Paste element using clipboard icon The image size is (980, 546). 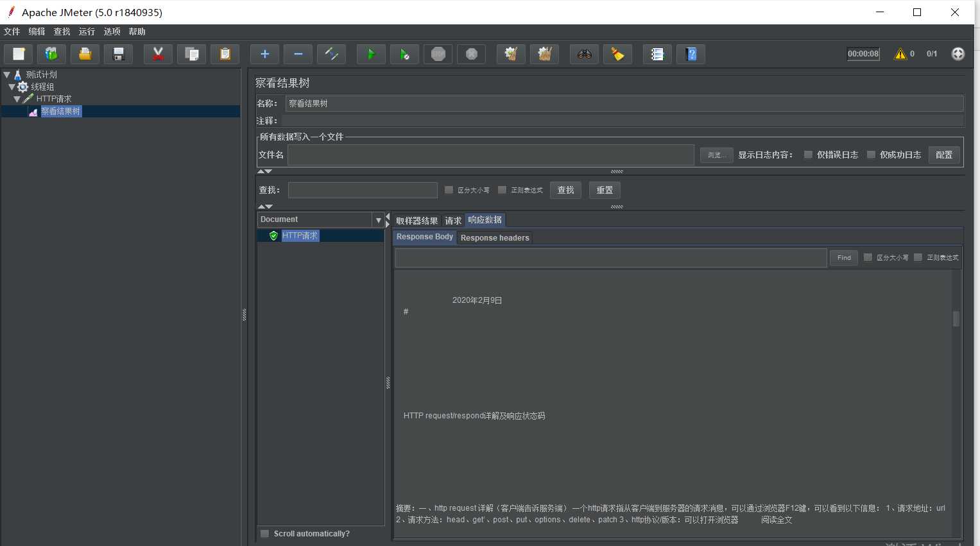tap(225, 55)
